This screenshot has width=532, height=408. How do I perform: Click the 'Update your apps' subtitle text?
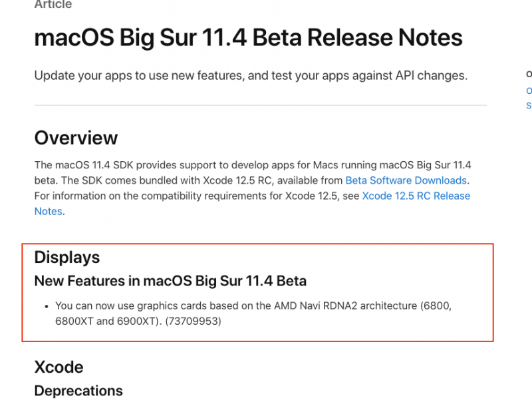251,76
